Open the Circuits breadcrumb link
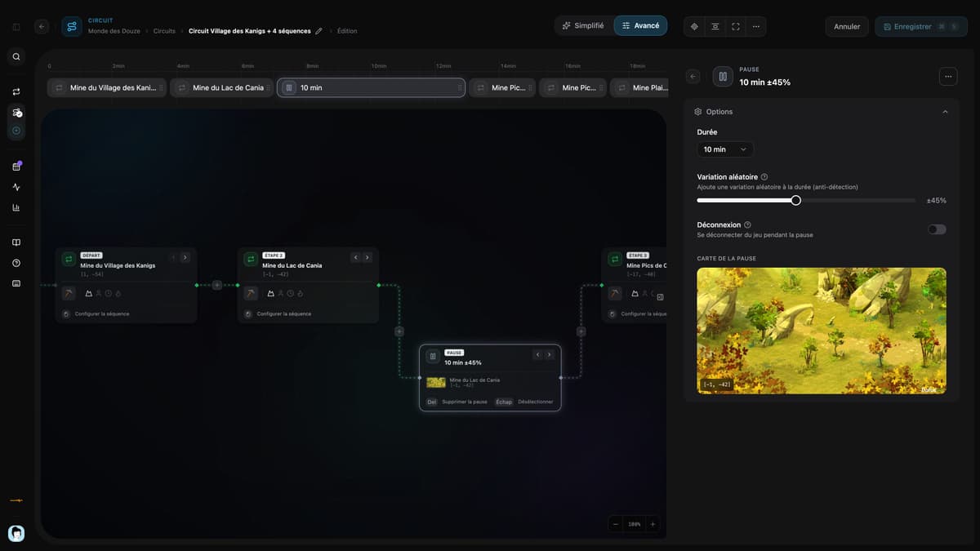This screenshot has height=551, width=980. [x=164, y=31]
